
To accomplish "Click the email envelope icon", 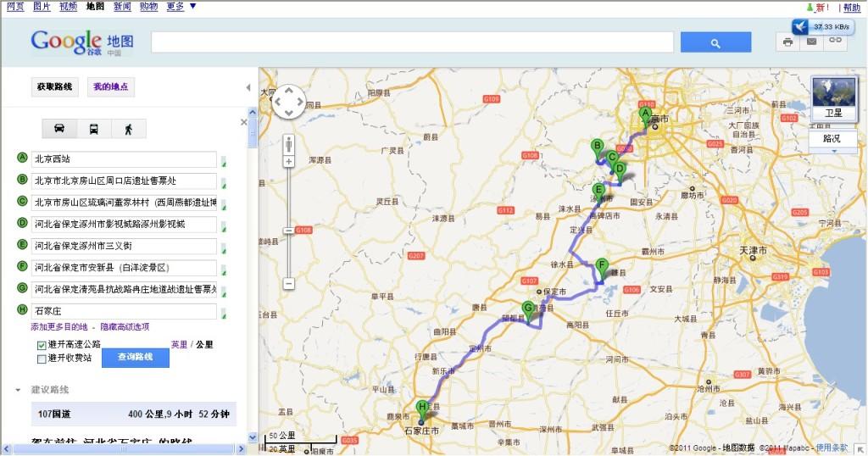I will 811,42.
